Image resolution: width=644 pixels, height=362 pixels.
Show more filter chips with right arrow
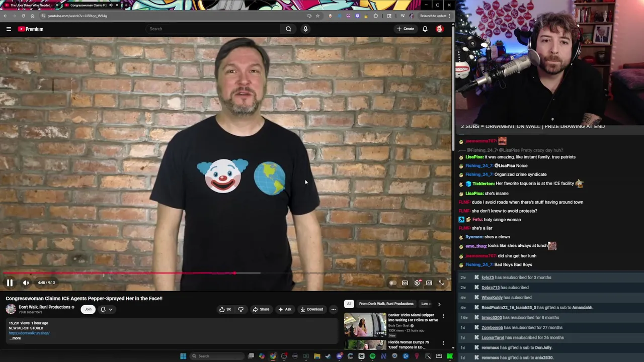coord(439,304)
